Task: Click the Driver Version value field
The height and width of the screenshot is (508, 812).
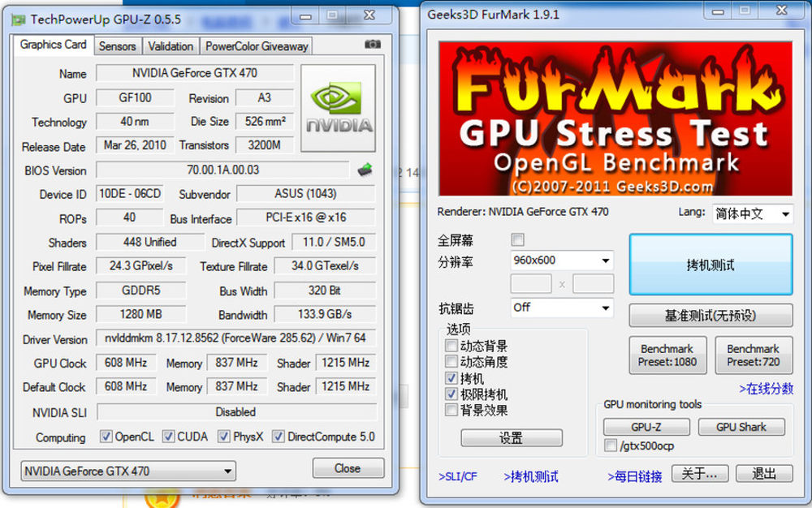Action: click(x=235, y=338)
